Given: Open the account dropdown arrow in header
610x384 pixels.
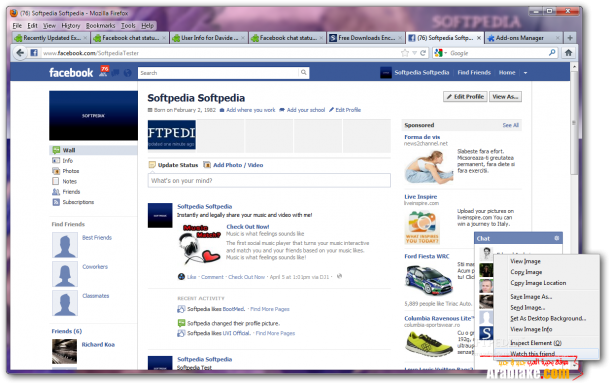Looking at the screenshot, I should pyautogui.click(x=525, y=73).
